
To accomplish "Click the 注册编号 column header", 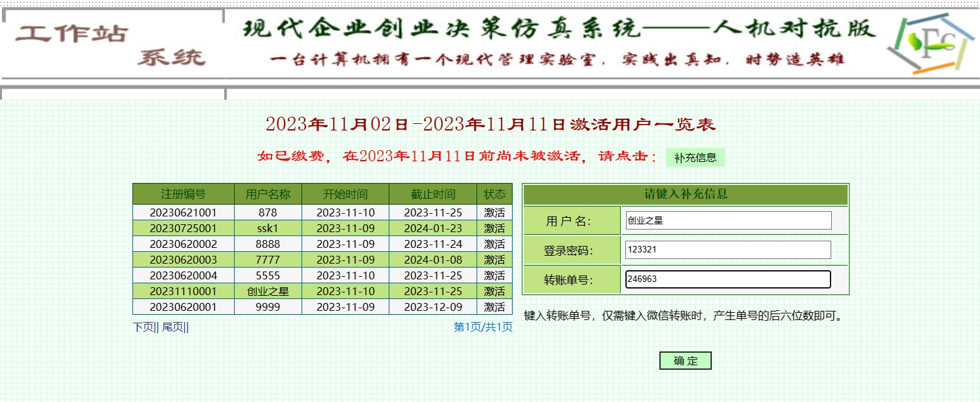I will point(183,194).
